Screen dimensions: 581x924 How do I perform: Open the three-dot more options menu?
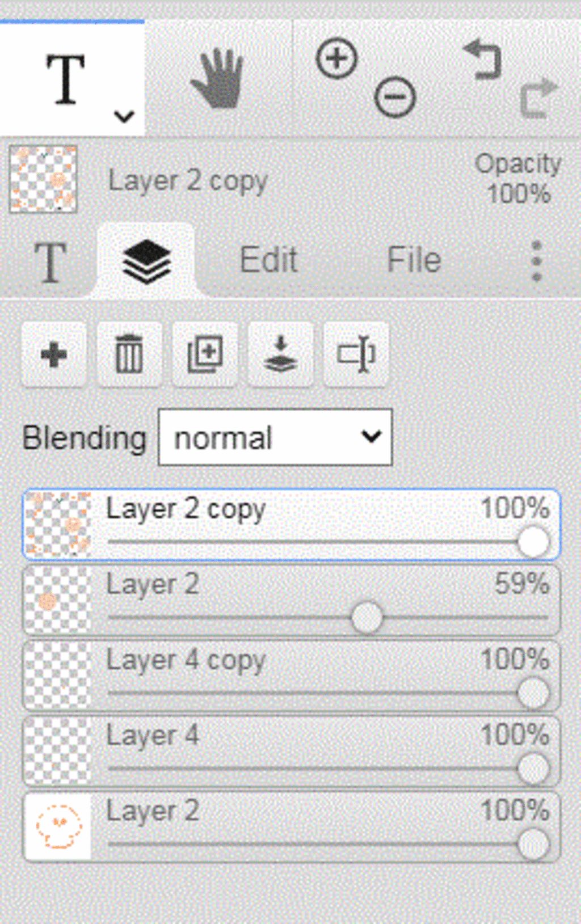pyautogui.click(x=537, y=261)
